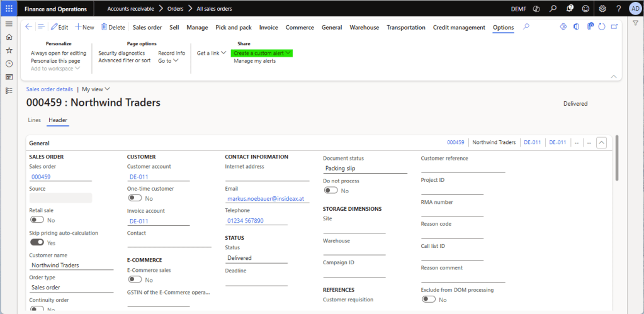Image resolution: width=644 pixels, height=314 pixels.
Task: Open Modules list icon in sidebar
Action: [x=9, y=91]
